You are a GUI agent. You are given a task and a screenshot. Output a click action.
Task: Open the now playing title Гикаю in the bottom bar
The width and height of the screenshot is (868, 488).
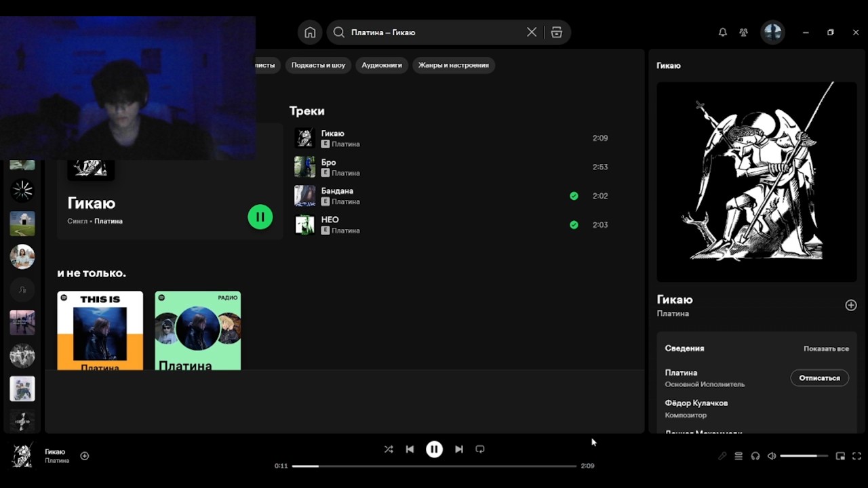[x=55, y=451]
